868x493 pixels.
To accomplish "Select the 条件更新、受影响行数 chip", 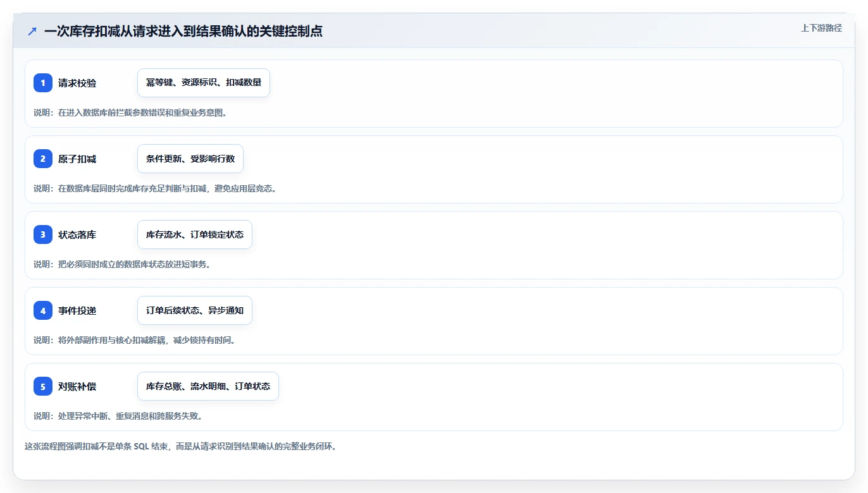I will click(x=190, y=159).
